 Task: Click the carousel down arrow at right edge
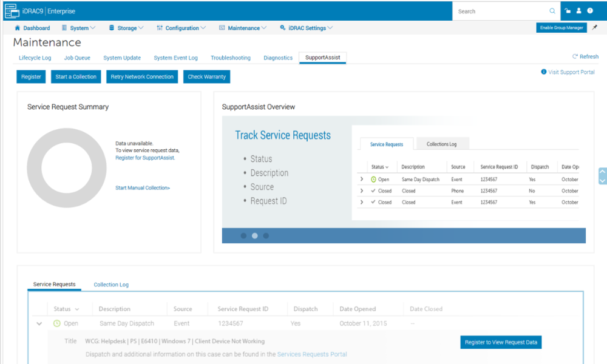point(602,180)
